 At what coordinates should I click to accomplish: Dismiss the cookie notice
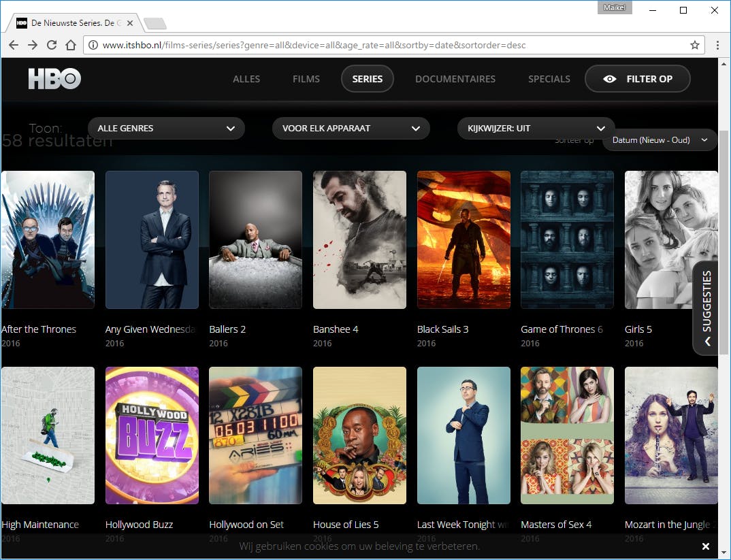tap(706, 546)
